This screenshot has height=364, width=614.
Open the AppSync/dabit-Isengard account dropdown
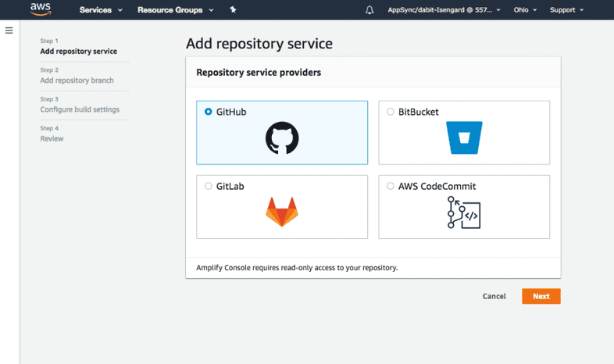tap(444, 10)
